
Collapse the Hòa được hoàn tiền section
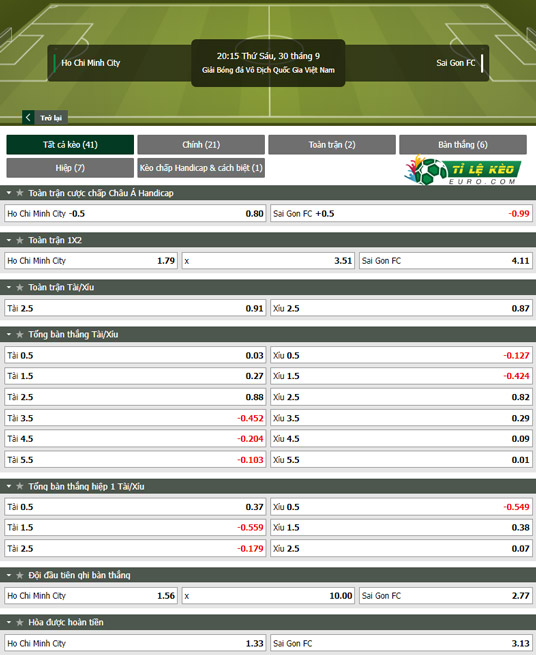[x=9, y=622]
